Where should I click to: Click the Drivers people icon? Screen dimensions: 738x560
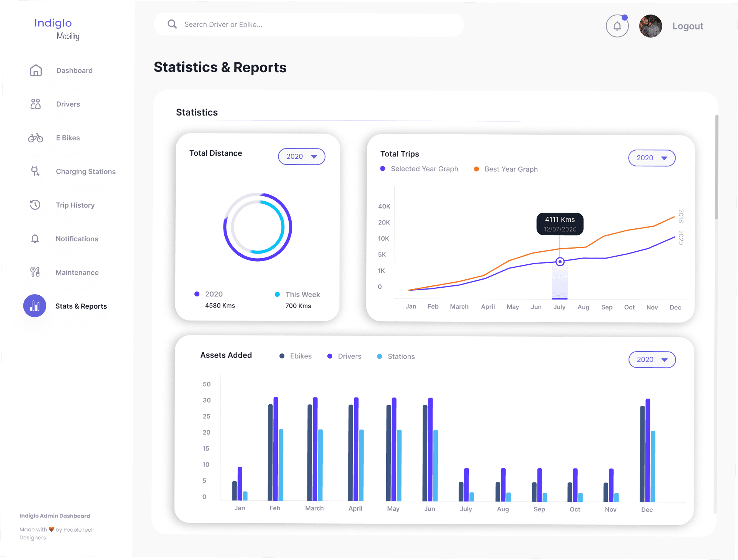36,104
